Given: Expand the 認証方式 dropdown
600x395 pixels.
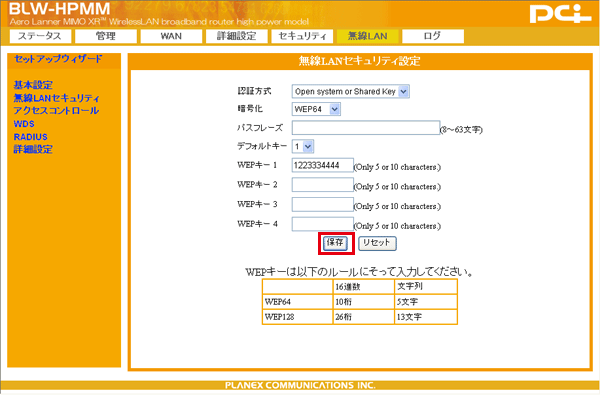Looking at the screenshot, I should point(351,91).
